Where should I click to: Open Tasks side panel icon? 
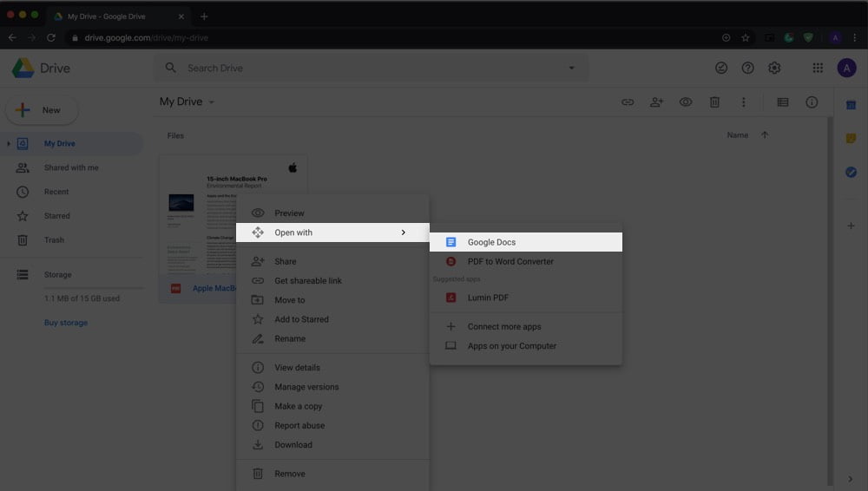point(851,172)
